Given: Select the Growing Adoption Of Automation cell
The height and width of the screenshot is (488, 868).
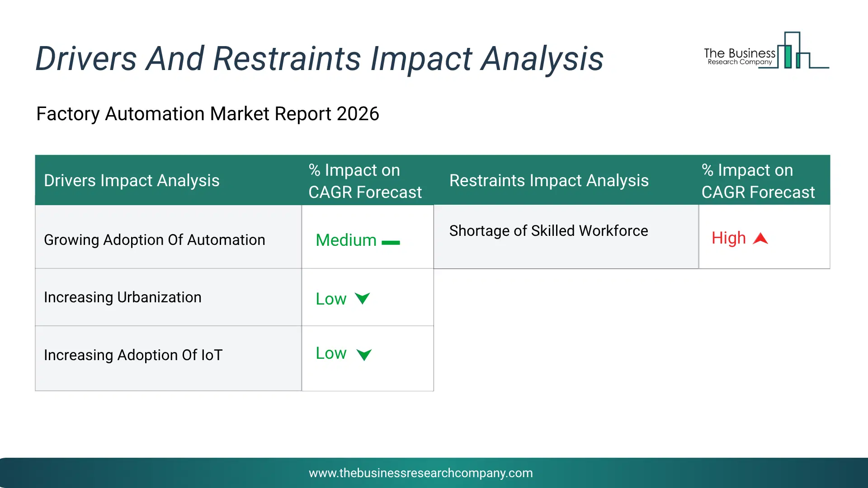Looking at the screenshot, I should (168, 237).
